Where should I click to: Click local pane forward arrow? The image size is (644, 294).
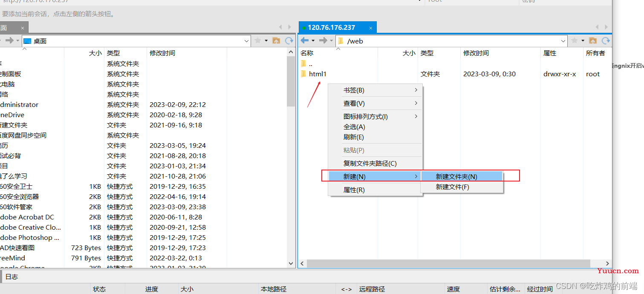pos(9,40)
